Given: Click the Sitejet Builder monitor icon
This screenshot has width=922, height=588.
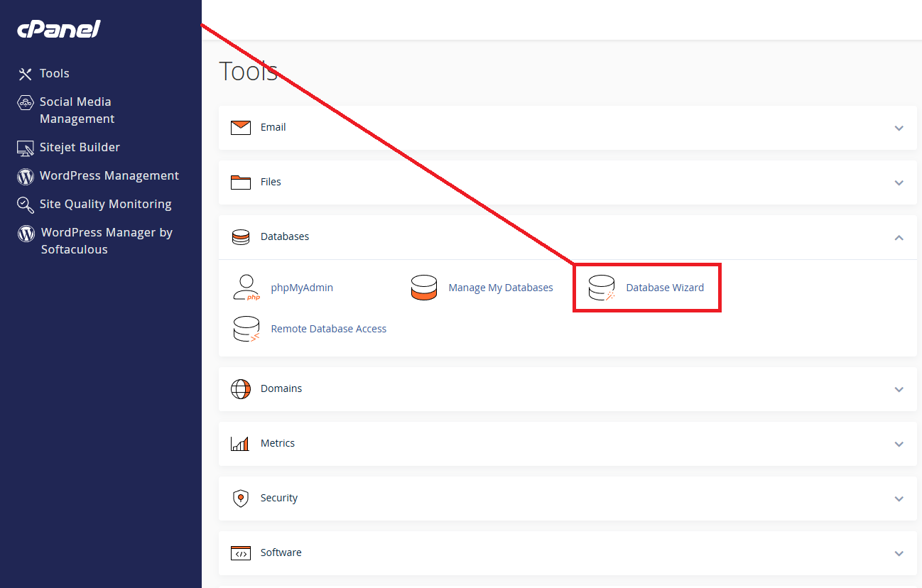Looking at the screenshot, I should click(x=26, y=148).
